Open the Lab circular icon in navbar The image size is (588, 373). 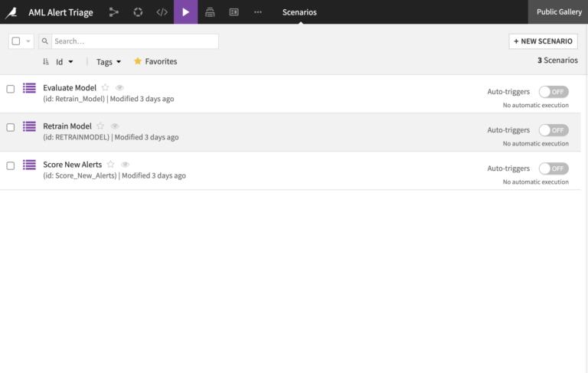coord(138,12)
